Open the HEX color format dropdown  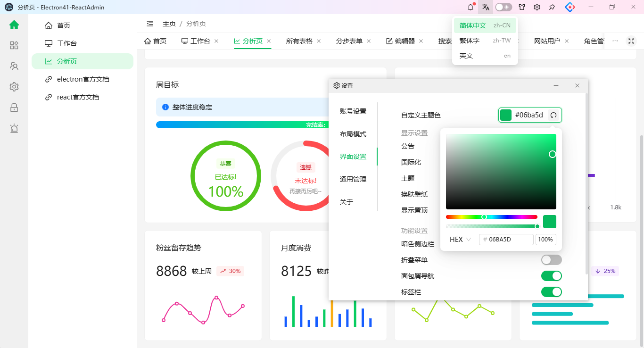coord(461,240)
